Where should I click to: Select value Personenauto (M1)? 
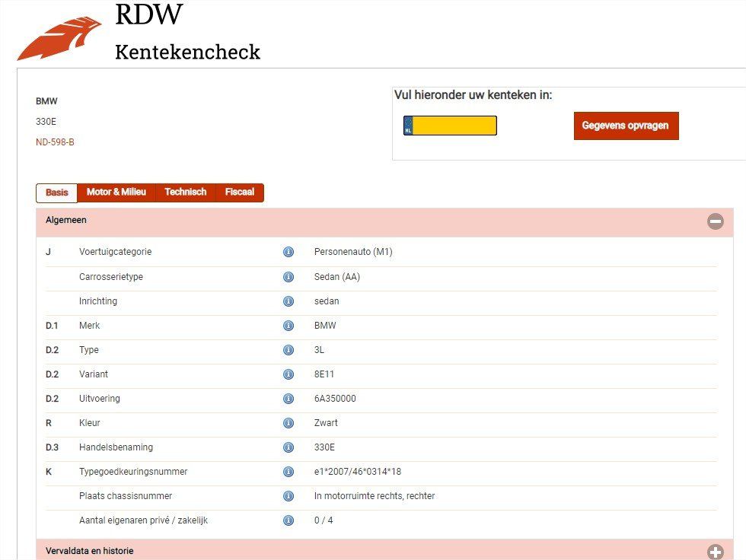[353, 252]
